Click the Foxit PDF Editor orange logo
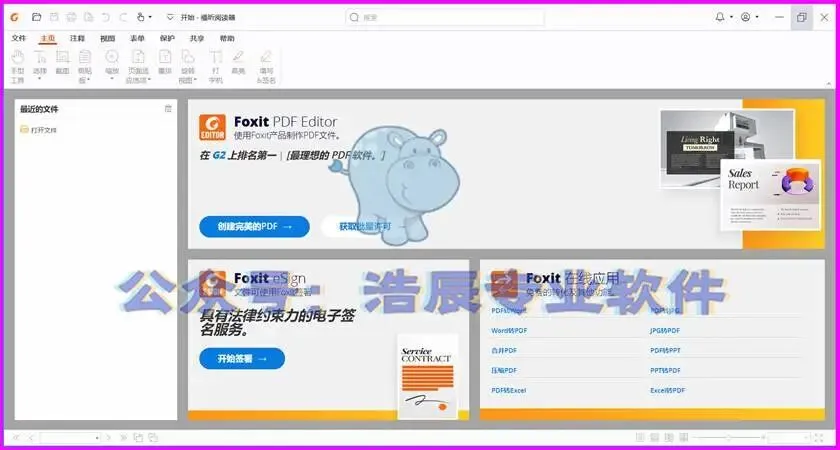Image resolution: width=840 pixels, height=450 pixels. coord(212,128)
